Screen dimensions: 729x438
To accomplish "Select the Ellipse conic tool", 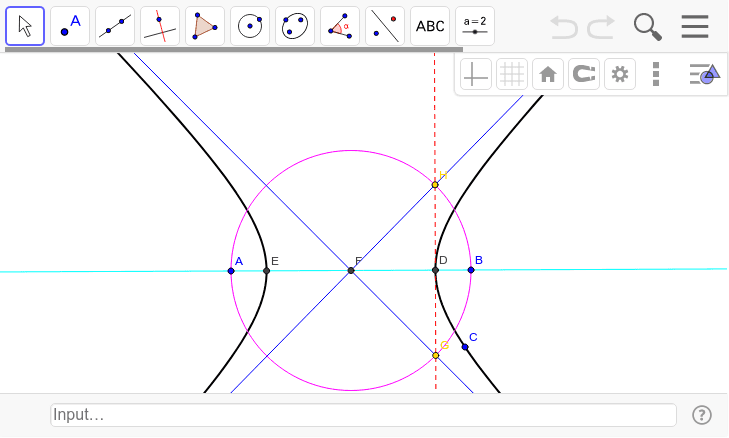I will click(295, 26).
